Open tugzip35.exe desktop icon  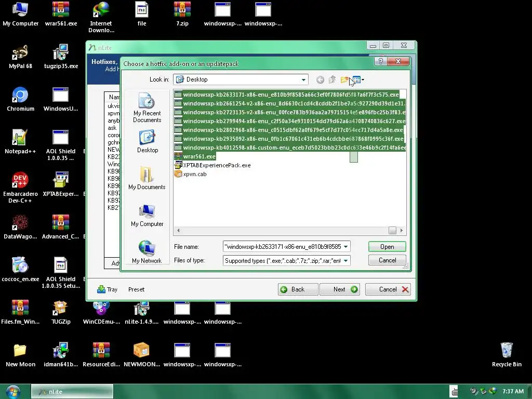[61, 57]
